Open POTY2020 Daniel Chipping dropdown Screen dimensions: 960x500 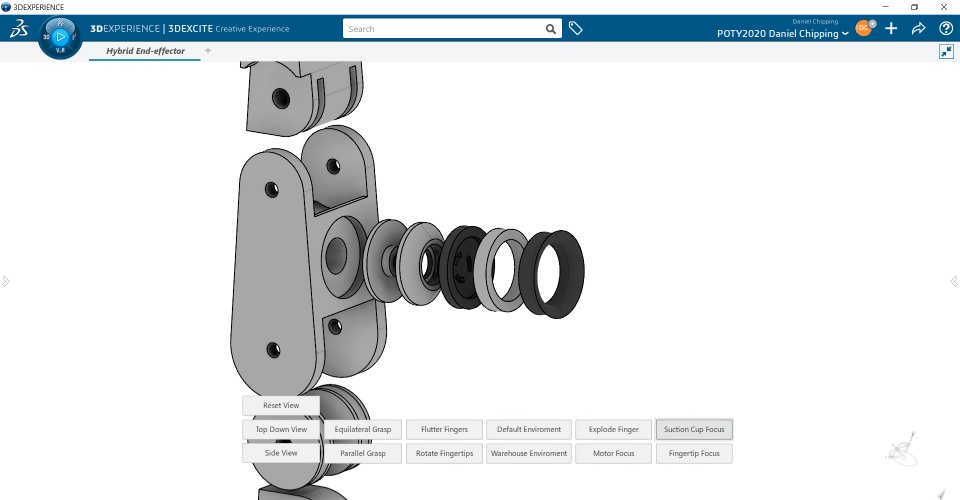tap(782, 34)
